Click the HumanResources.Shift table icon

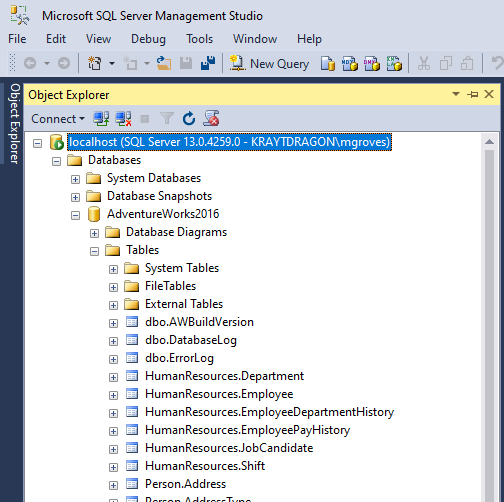click(x=132, y=465)
